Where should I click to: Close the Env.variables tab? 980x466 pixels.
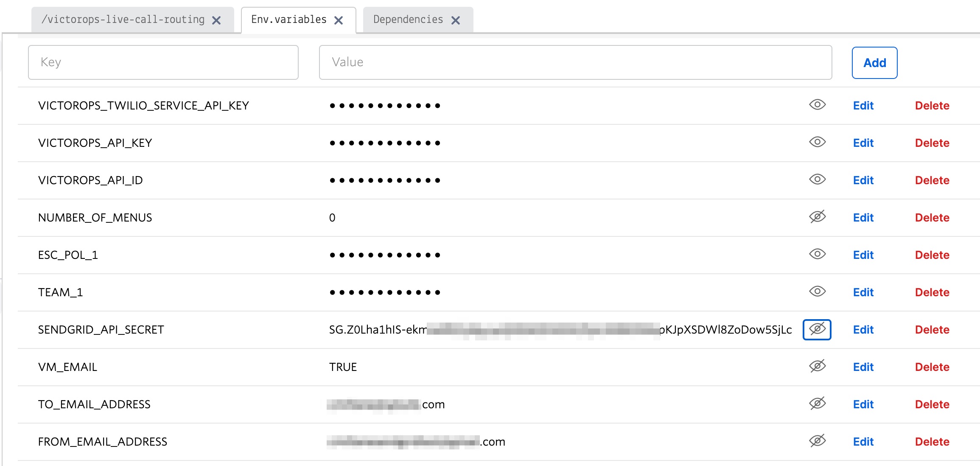point(339,20)
